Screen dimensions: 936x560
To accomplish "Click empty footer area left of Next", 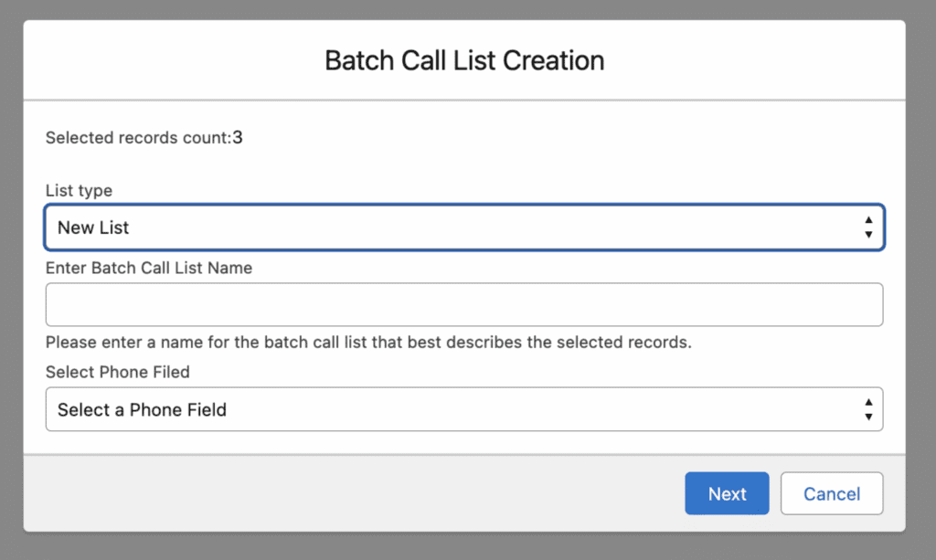I will [347, 493].
